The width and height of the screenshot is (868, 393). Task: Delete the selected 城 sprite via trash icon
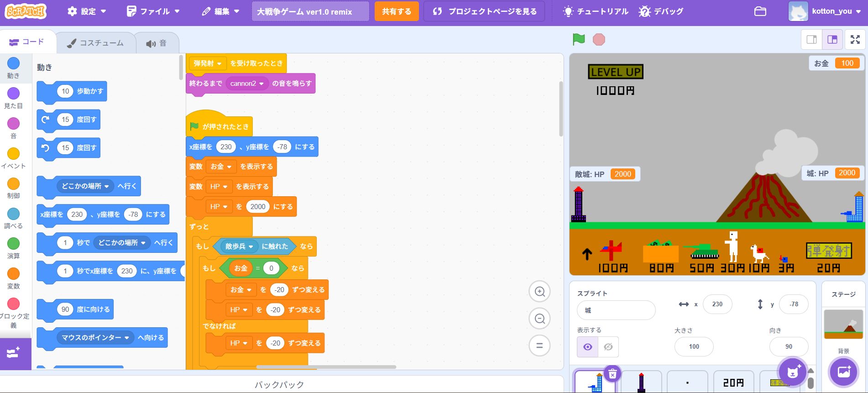[x=612, y=374]
